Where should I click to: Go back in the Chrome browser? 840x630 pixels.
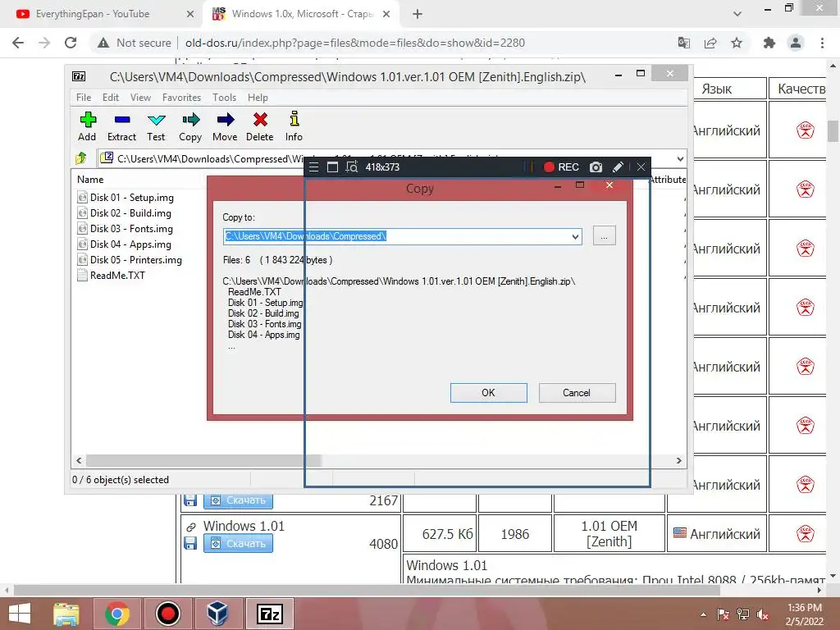click(x=18, y=43)
